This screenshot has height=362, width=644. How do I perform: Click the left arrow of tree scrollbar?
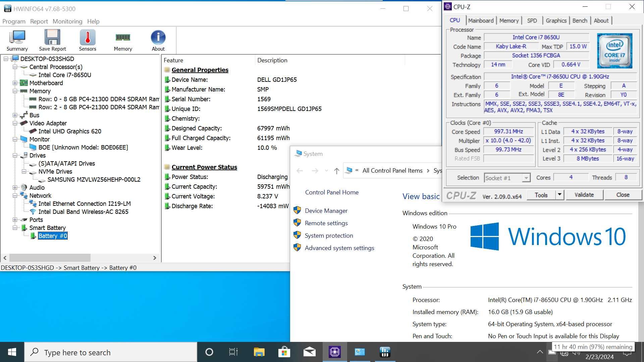click(x=5, y=258)
